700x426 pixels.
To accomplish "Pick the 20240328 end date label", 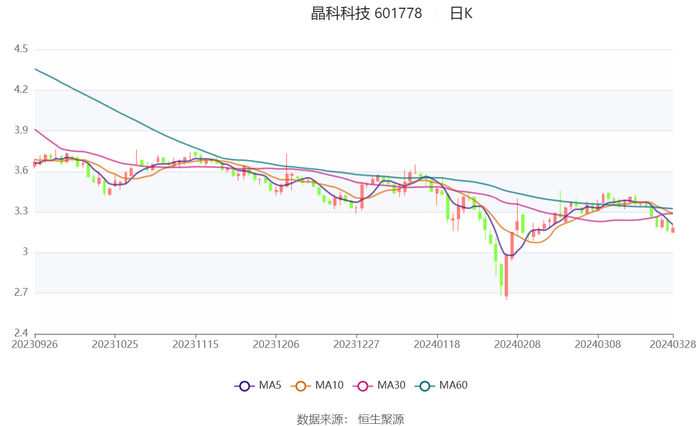I will click(x=672, y=343).
